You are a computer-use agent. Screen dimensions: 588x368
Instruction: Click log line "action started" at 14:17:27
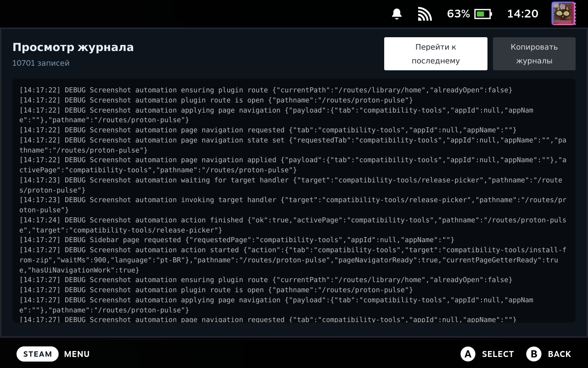click(293, 260)
